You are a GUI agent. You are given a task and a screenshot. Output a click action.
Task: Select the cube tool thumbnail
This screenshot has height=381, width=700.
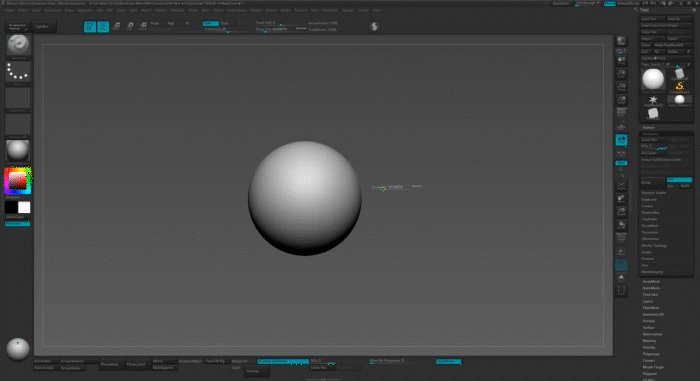[x=653, y=113]
